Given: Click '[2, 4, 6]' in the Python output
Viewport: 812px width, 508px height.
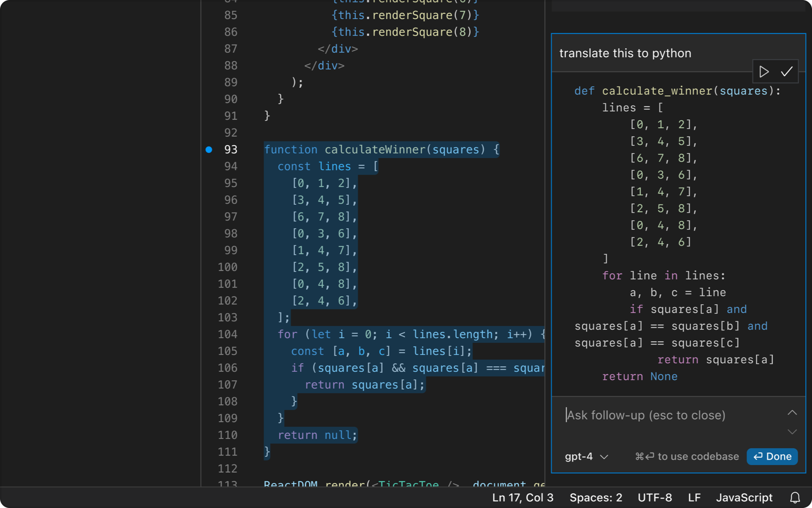Looking at the screenshot, I should coord(661,242).
